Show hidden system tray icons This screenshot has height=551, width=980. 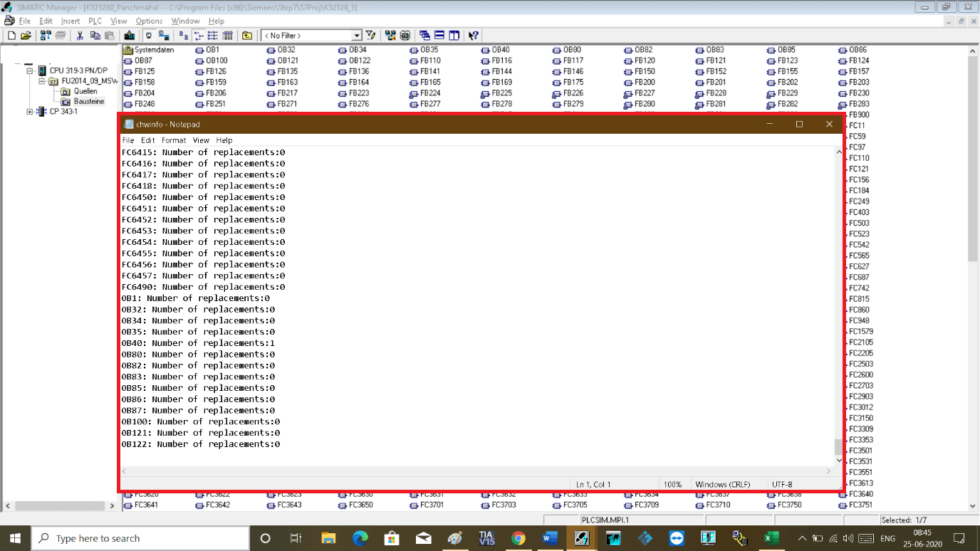tap(803, 538)
